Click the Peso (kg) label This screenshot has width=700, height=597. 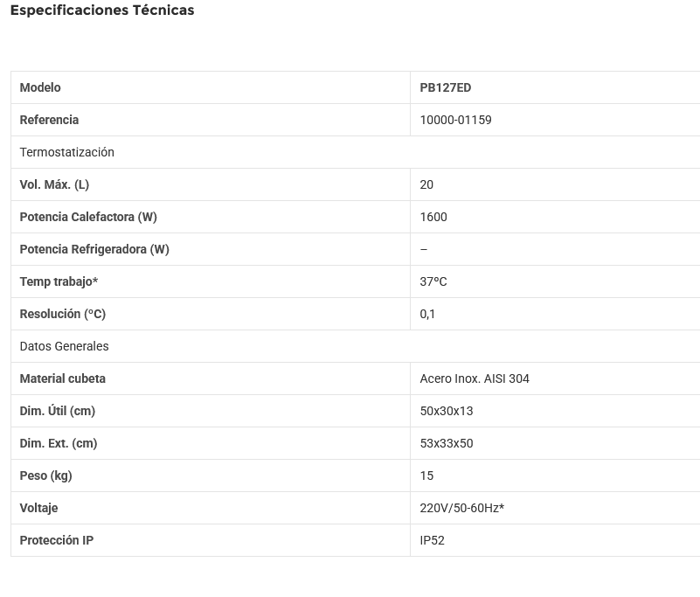point(46,476)
